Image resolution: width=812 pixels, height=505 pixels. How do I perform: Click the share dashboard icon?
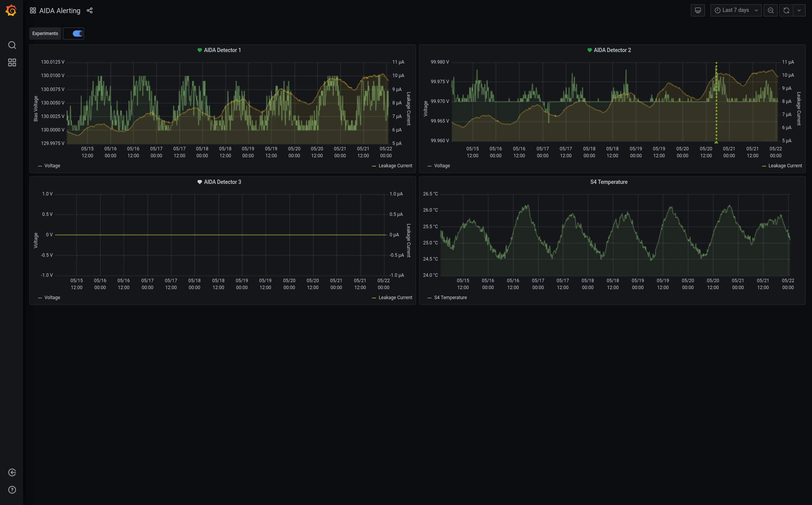90,10
